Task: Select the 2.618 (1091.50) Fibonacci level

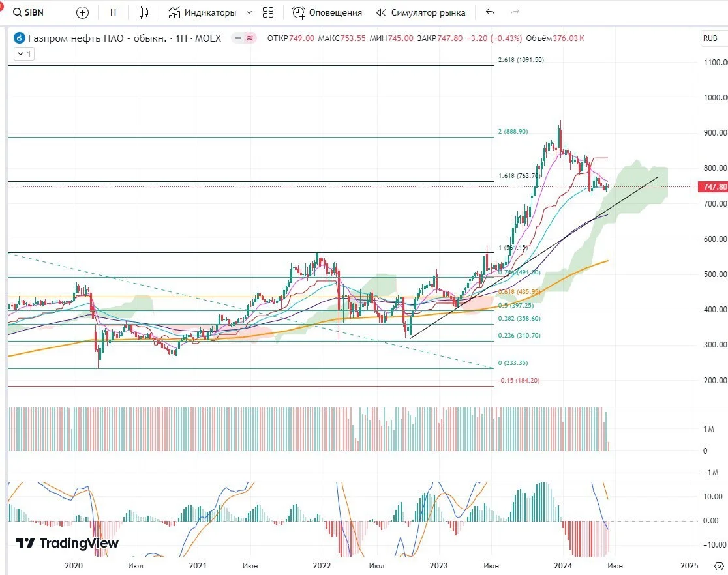Action: pos(521,60)
